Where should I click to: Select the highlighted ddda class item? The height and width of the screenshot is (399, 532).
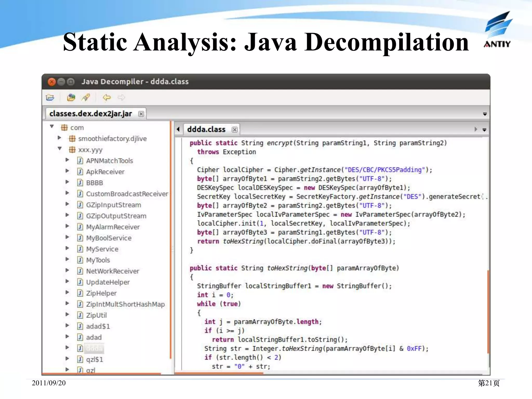(x=94, y=348)
